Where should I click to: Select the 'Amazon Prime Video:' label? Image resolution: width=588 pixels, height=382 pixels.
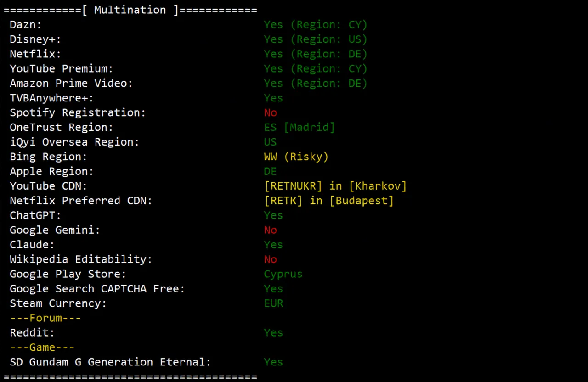click(x=71, y=84)
